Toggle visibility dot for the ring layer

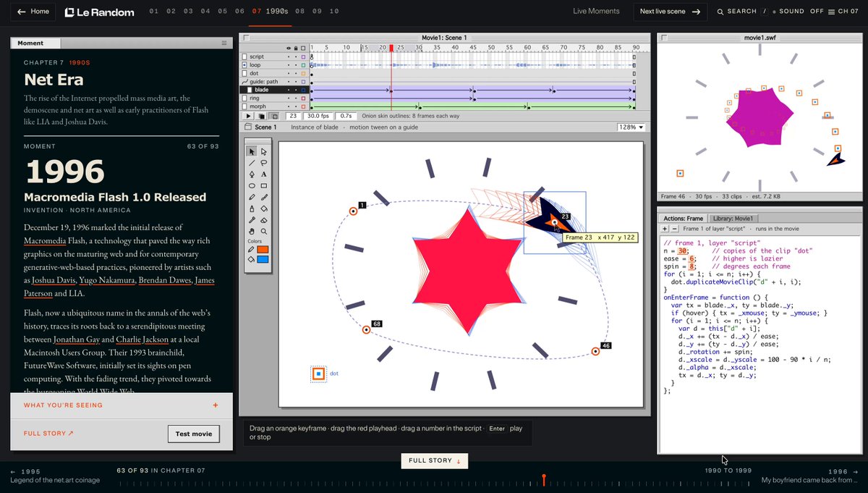(x=289, y=98)
